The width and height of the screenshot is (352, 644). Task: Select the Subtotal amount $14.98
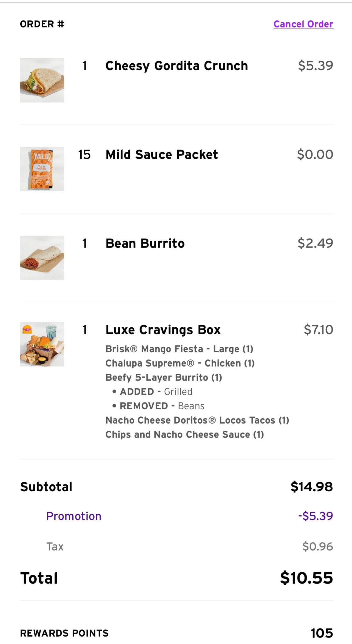pos(312,487)
